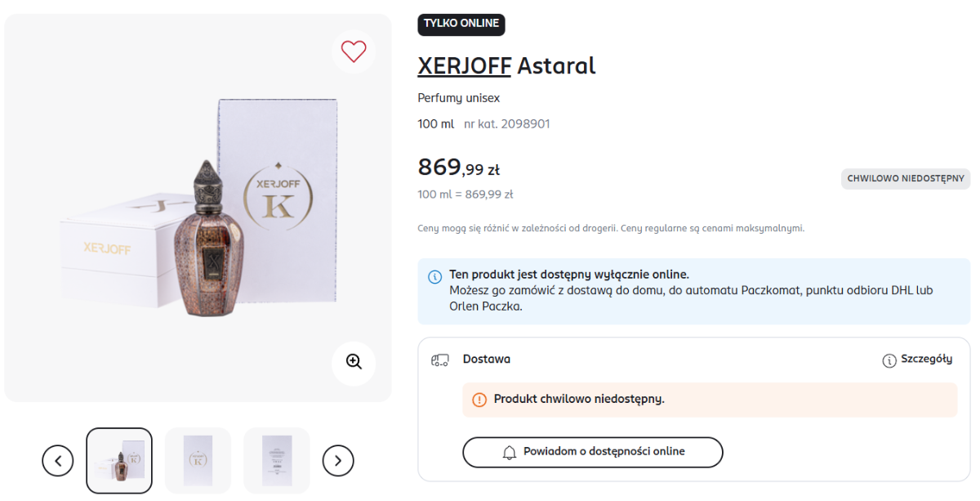Screen dimensions: 980x501
Task: Click the Astaral product title
Action: coord(556,65)
